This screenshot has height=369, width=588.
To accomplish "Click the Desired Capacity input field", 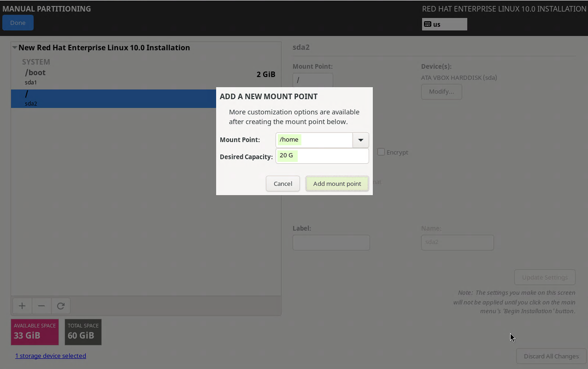I will point(322,156).
